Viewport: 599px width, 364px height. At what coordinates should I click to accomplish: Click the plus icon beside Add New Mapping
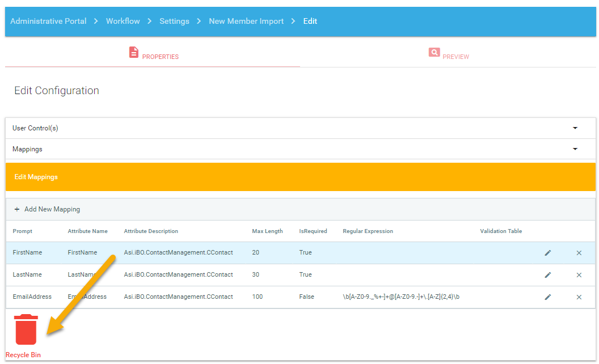click(17, 209)
